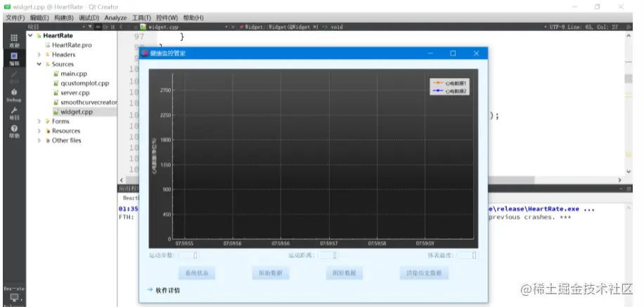Open the 欢迎 (Welcome) mode in sidebar
This screenshot has height=307, width=644.
tap(14, 41)
